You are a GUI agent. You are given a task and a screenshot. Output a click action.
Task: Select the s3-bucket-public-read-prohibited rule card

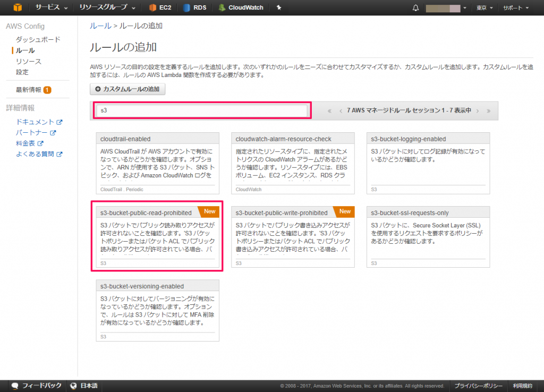tap(157, 237)
